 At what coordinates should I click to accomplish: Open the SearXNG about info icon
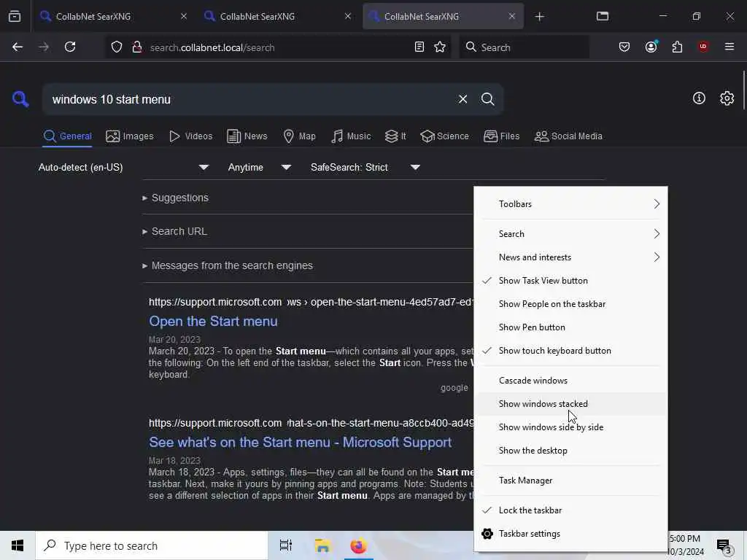(x=699, y=98)
